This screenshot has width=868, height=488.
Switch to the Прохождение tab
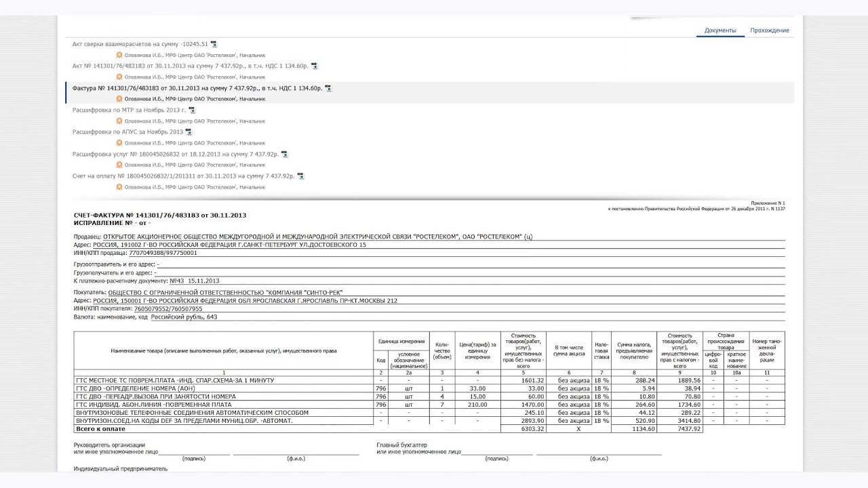770,30
